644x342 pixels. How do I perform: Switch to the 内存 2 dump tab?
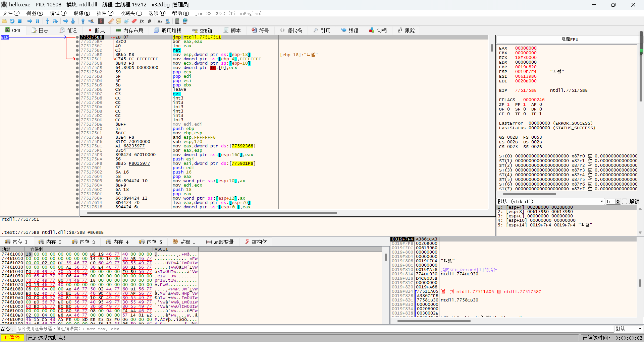pos(50,242)
